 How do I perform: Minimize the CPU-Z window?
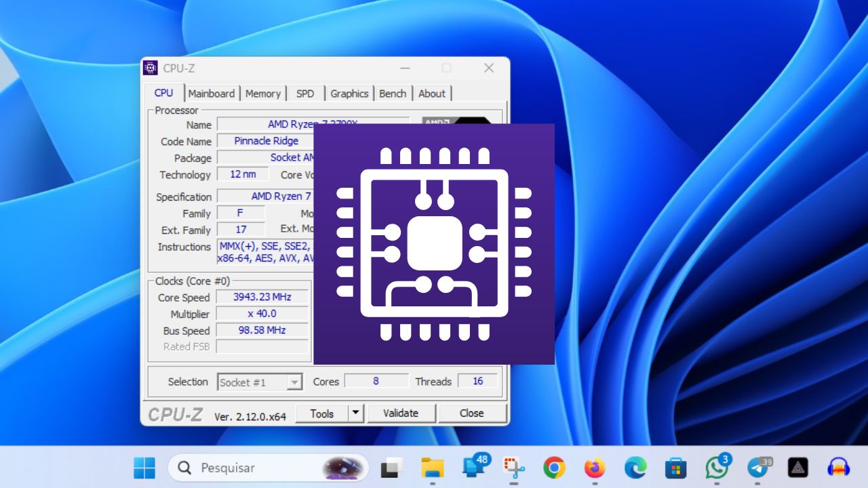click(405, 68)
